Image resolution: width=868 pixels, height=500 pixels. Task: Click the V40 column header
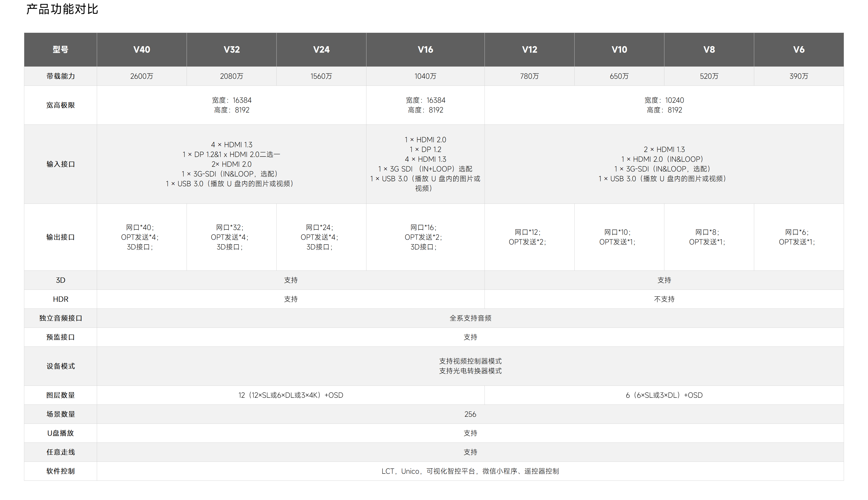pyautogui.click(x=142, y=49)
